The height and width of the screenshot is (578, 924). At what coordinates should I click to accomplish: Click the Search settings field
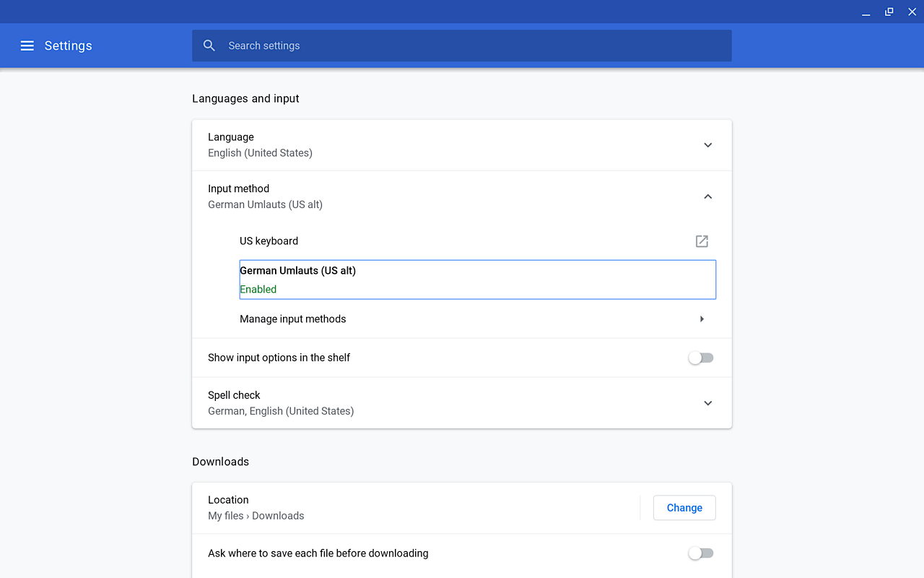click(469, 46)
